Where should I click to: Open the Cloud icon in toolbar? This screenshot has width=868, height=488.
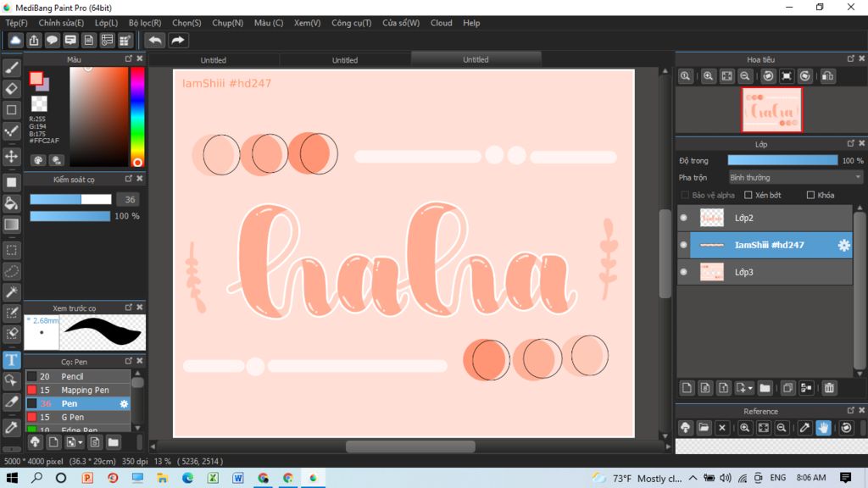point(15,41)
